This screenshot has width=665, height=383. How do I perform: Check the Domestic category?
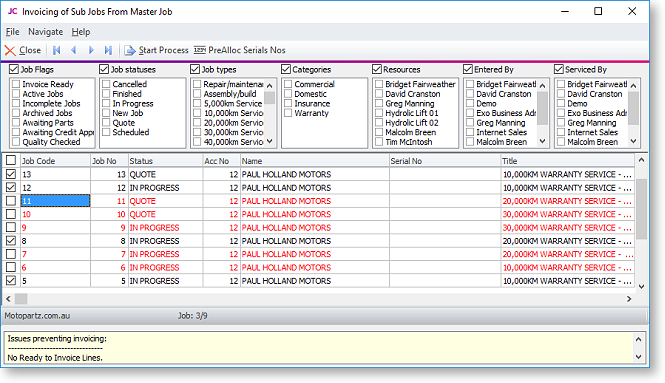click(x=288, y=94)
